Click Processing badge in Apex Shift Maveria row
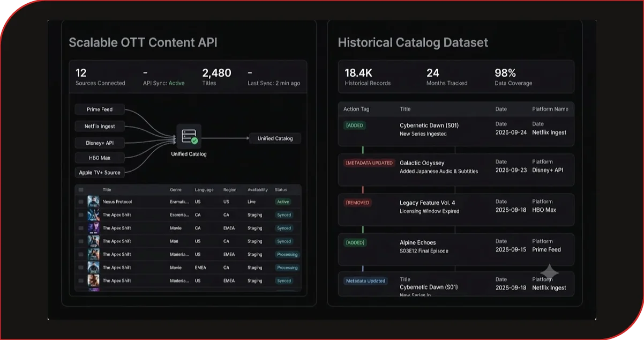Viewport: 644px width, 340px height. click(287, 255)
